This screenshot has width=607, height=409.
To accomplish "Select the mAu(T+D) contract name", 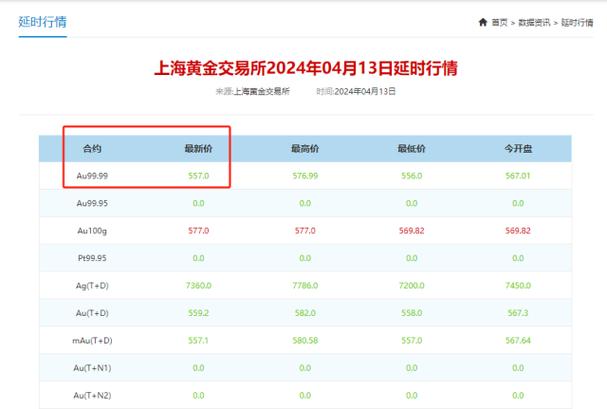I will click(92, 341).
